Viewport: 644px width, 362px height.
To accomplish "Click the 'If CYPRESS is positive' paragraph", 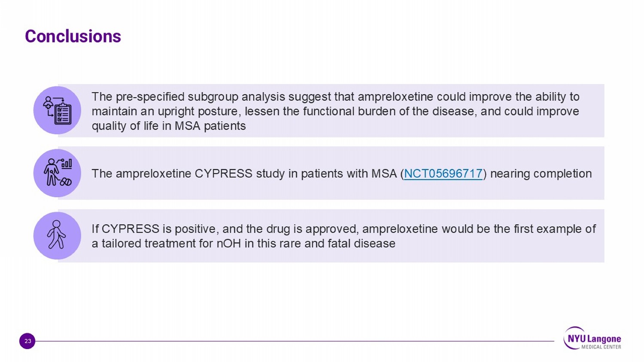I will click(343, 236).
